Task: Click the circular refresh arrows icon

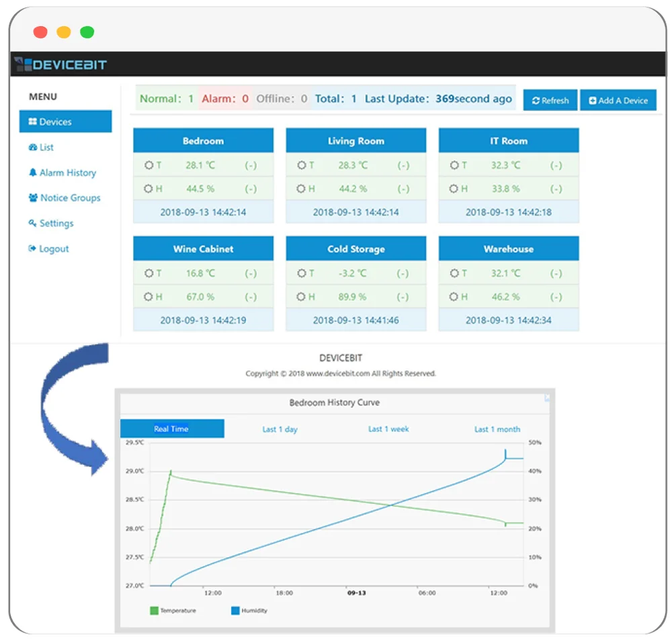Action: (536, 101)
